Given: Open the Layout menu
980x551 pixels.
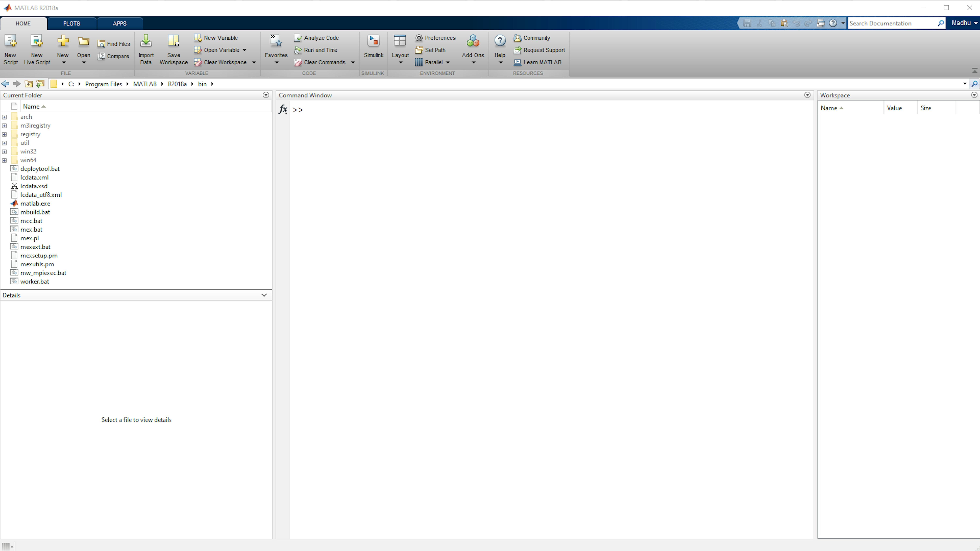Looking at the screenshot, I should (x=400, y=49).
